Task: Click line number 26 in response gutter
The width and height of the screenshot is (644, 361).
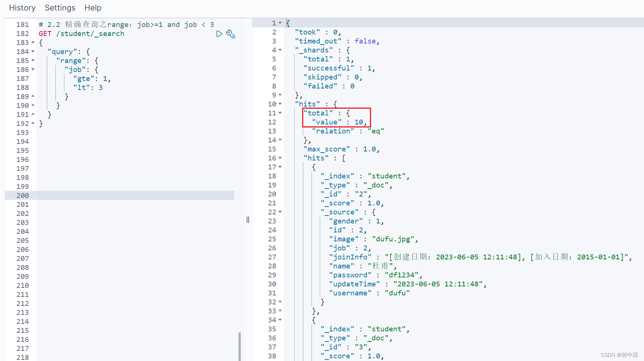Action: [272, 248]
